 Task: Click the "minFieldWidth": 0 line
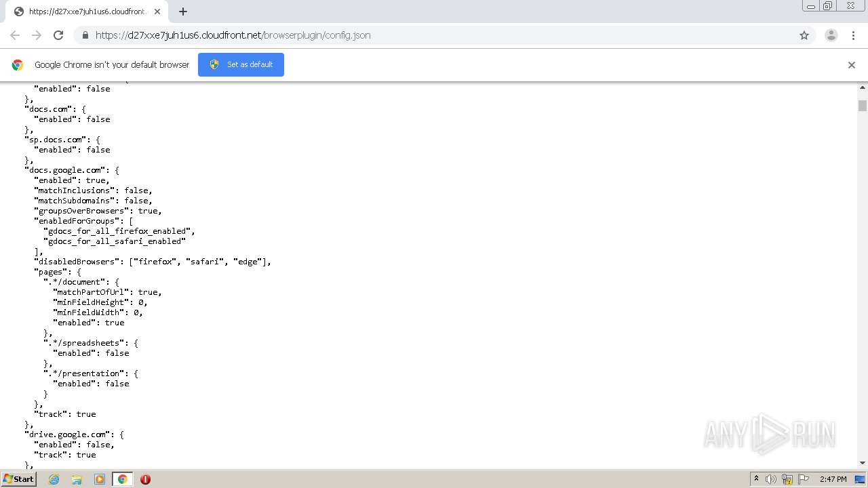(x=98, y=312)
